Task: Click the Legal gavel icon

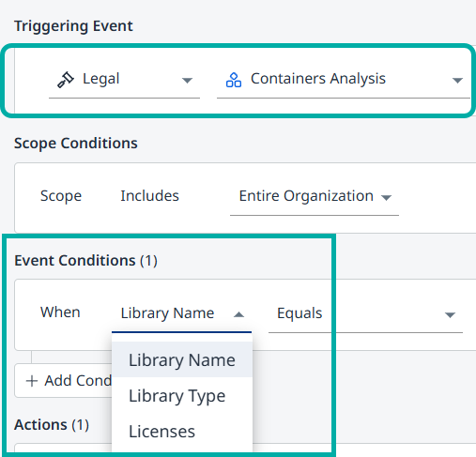Action: click(x=66, y=80)
